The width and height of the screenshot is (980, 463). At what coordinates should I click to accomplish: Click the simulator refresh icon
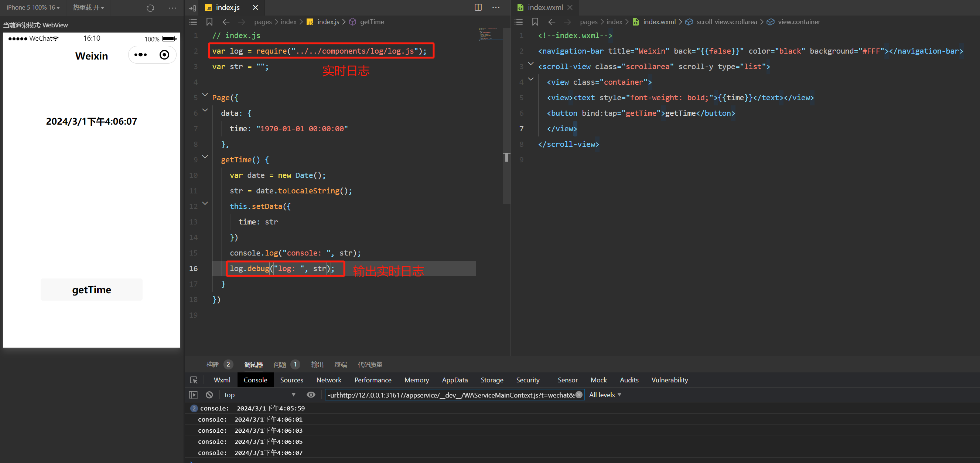150,8
